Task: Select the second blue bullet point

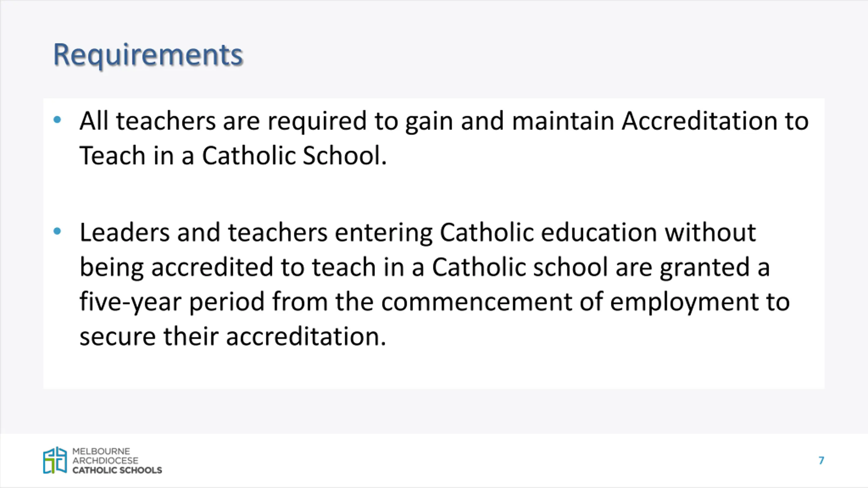Action: 57,231
